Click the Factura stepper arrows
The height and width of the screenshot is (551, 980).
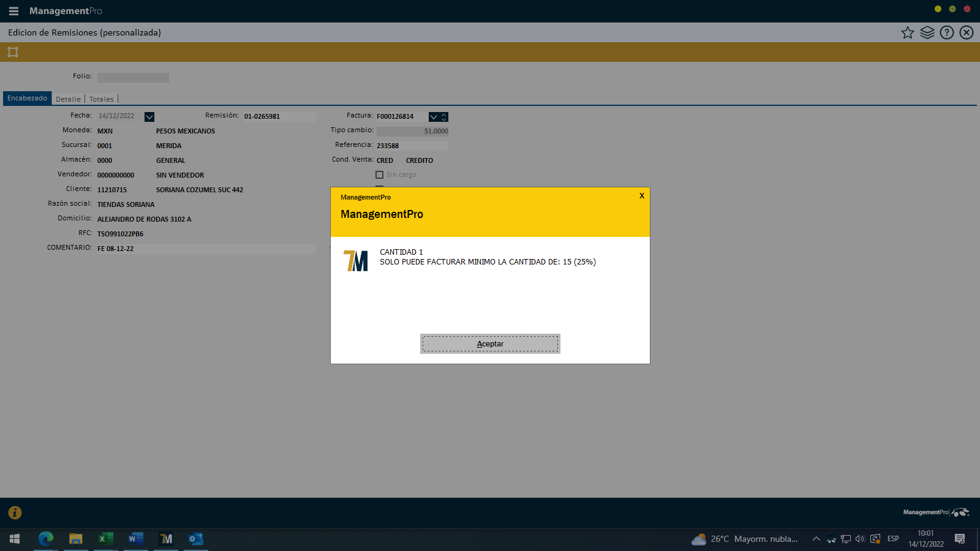pos(444,117)
